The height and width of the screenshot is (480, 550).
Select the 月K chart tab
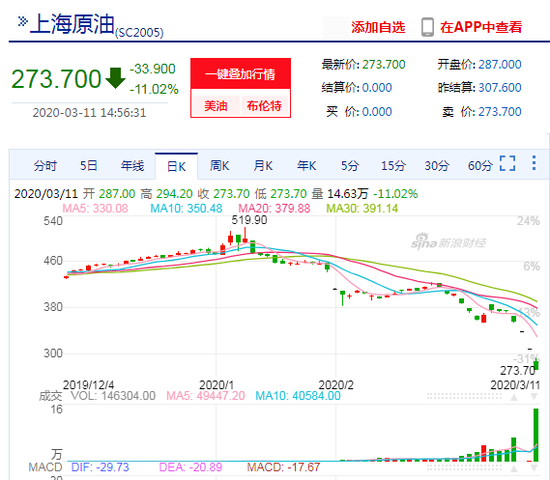(263, 165)
